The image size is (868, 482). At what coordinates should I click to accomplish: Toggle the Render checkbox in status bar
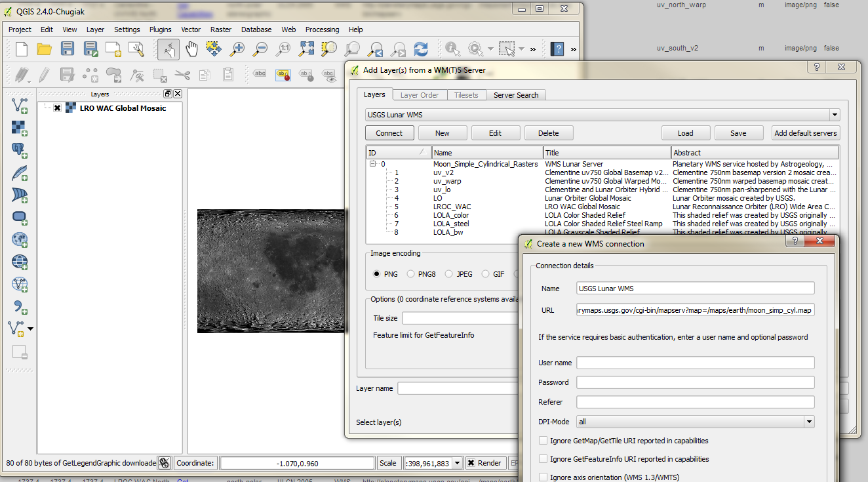pos(471,463)
